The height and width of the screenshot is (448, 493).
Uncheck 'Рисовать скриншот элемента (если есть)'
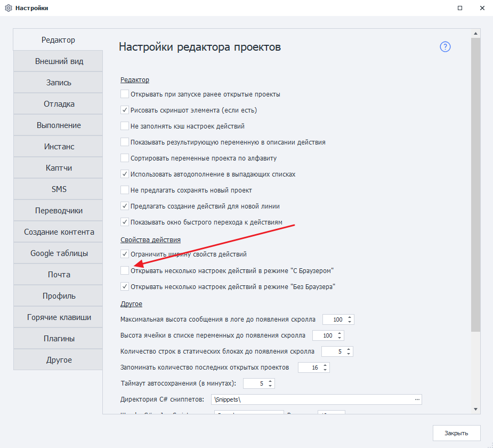pos(125,110)
